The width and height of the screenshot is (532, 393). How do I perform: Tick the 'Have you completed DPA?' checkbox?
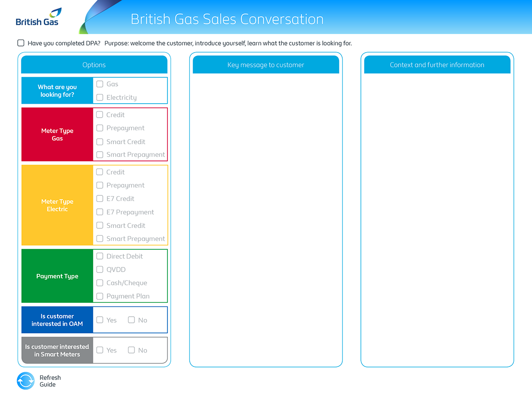tap(21, 43)
